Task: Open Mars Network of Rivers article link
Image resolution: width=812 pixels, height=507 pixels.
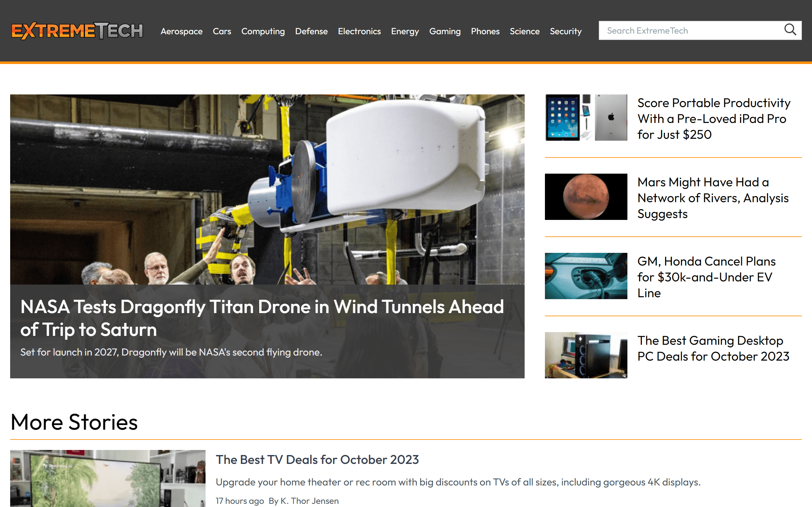Action: tap(713, 198)
